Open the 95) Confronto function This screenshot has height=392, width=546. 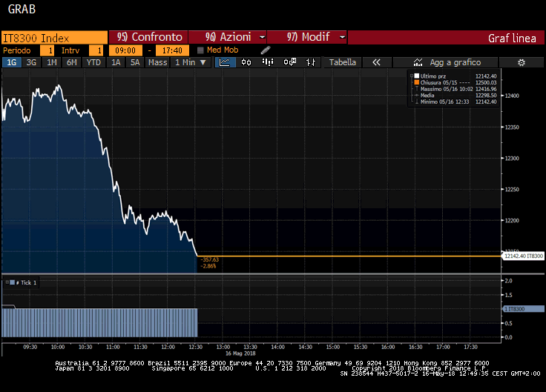(x=148, y=37)
